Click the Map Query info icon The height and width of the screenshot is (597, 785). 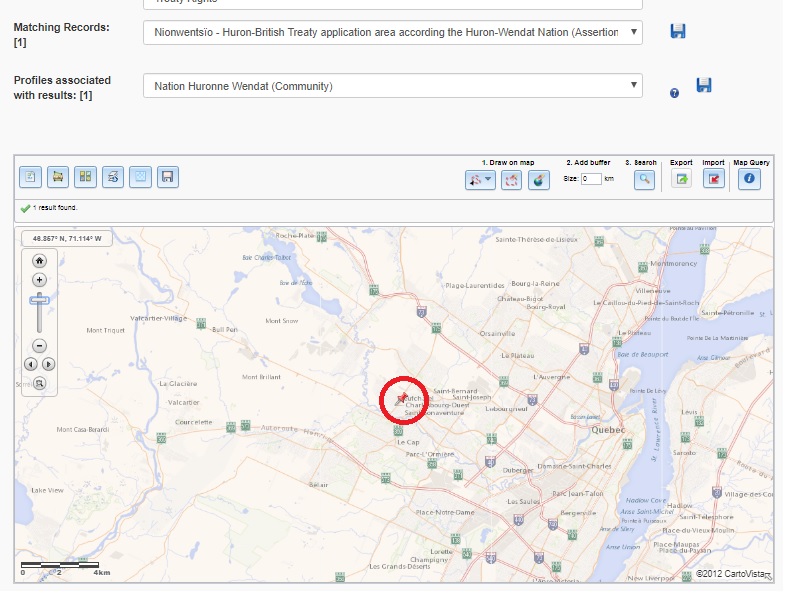click(749, 179)
